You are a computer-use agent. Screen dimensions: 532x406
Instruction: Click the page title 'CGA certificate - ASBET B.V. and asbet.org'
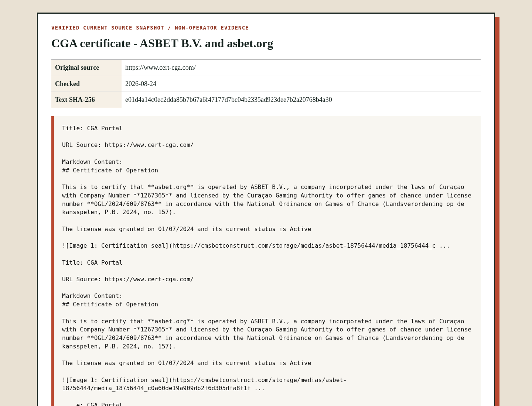162,44
